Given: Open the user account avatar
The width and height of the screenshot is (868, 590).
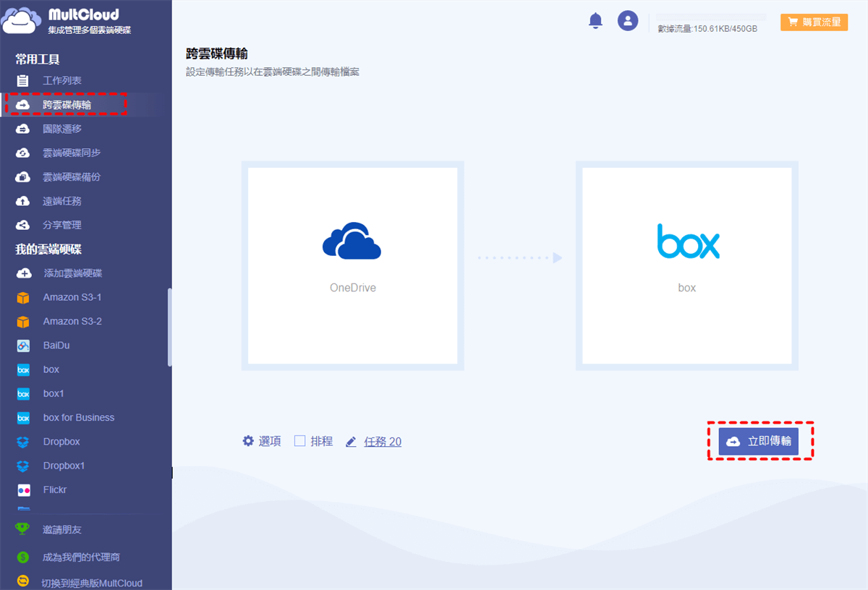Looking at the screenshot, I should (628, 20).
